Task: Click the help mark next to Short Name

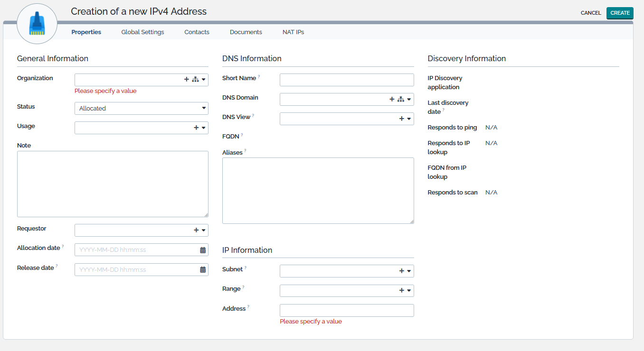Action: [259, 76]
